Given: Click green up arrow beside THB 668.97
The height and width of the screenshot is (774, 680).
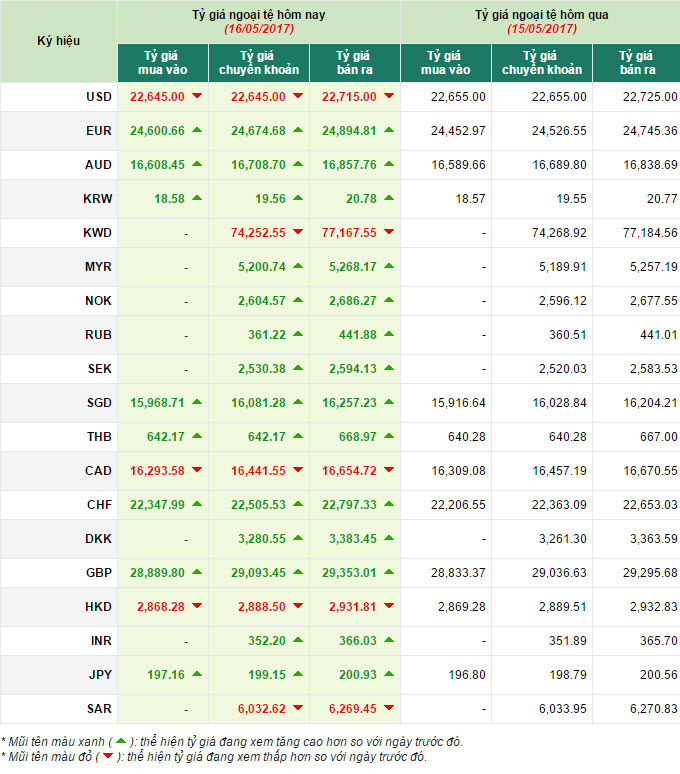Looking at the screenshot, I should click(x=389, y=436).
